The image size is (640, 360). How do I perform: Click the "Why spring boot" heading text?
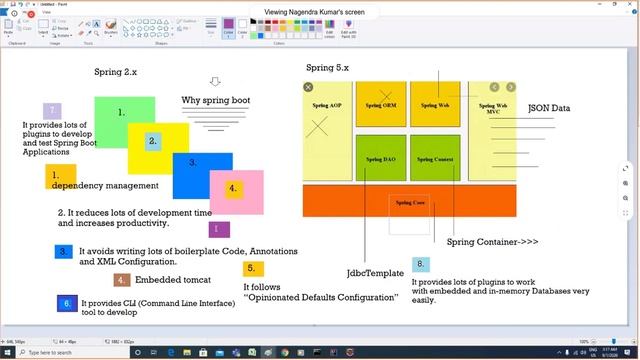click(216, 100)
